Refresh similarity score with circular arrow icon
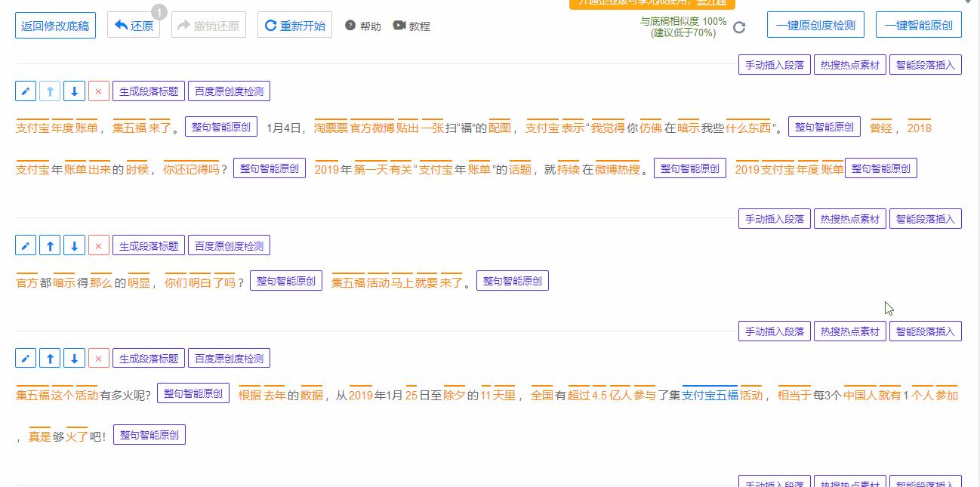 (739, 26)
